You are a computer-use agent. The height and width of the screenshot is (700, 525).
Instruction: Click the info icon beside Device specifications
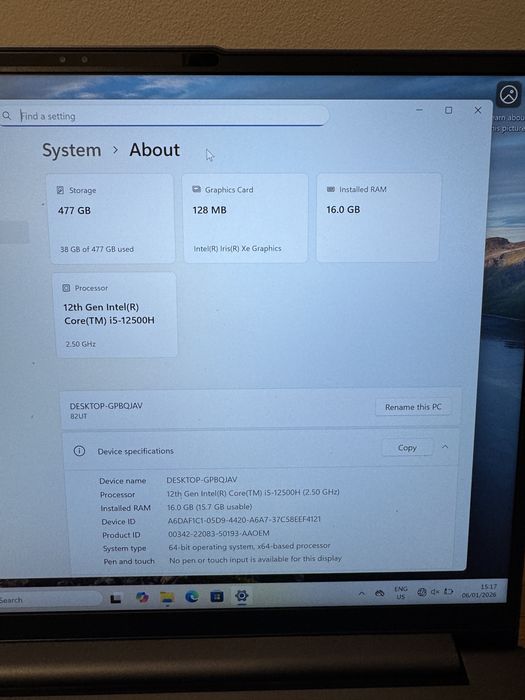(x=79, y=451)
